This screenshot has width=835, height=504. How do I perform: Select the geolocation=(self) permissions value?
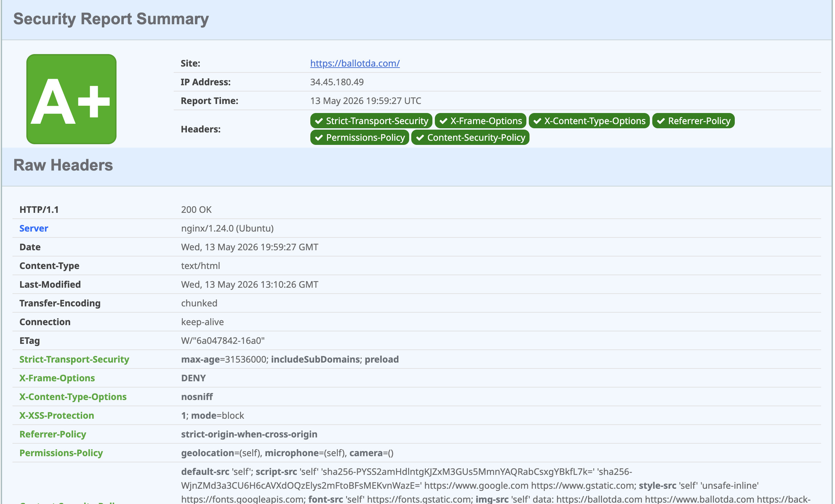(222, 453)
